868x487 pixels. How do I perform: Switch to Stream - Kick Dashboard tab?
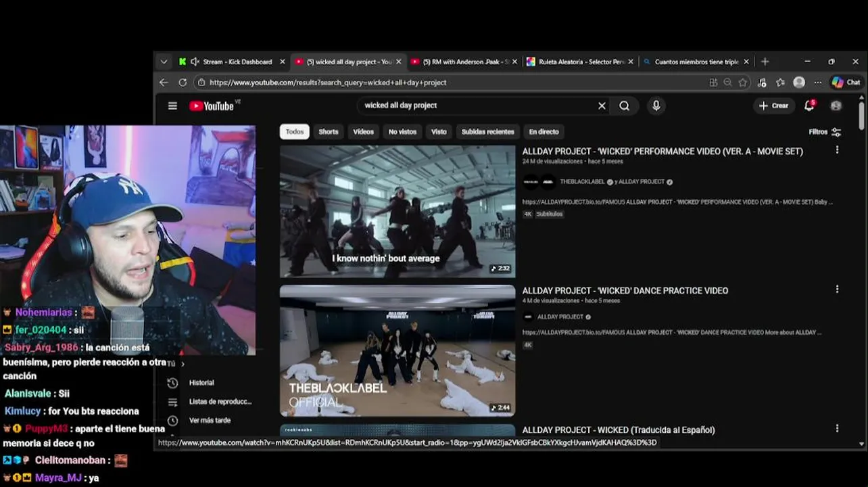(231, 62)
